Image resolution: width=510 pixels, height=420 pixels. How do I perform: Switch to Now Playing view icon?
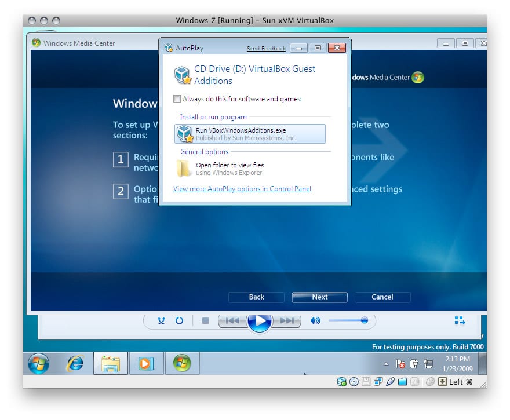pyautogui.click(x=460, y=320)
